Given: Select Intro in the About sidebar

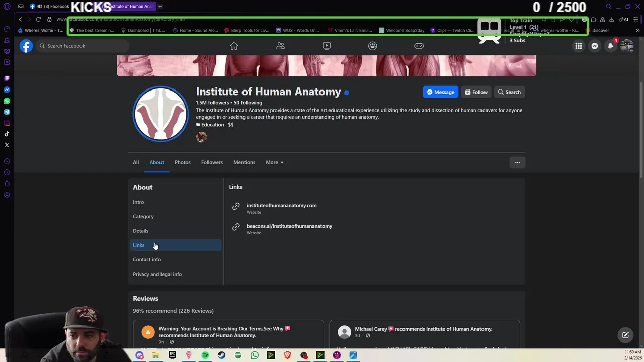Looking at the screenshot, I should pos(138,202).
